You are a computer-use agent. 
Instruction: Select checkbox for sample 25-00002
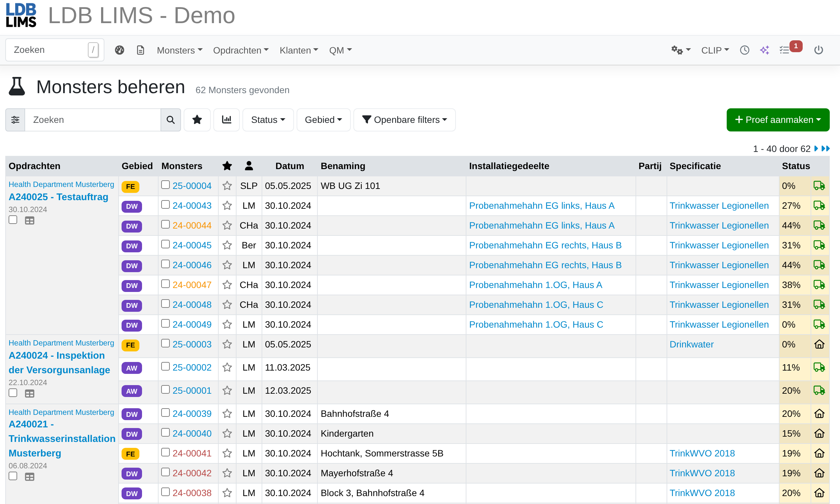coord(165,366)
